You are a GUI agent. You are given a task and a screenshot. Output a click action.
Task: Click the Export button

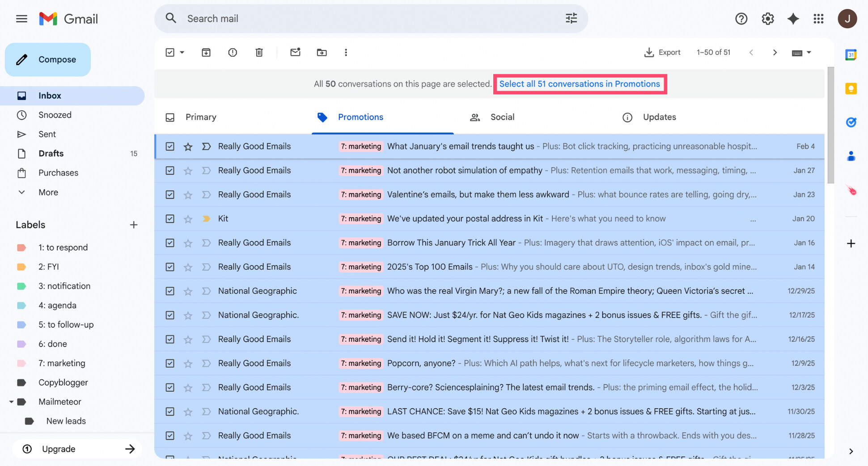663,52
